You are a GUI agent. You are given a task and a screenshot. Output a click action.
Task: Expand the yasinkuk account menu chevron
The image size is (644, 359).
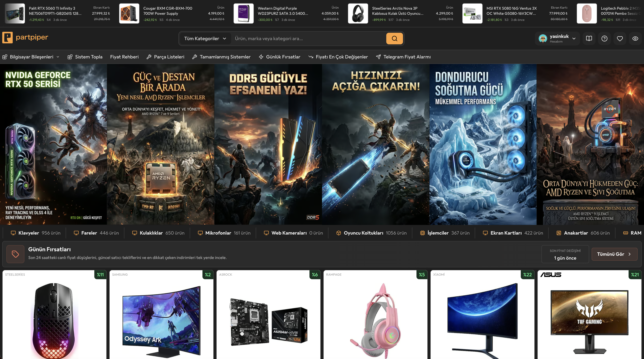click(x=574, y=39)
